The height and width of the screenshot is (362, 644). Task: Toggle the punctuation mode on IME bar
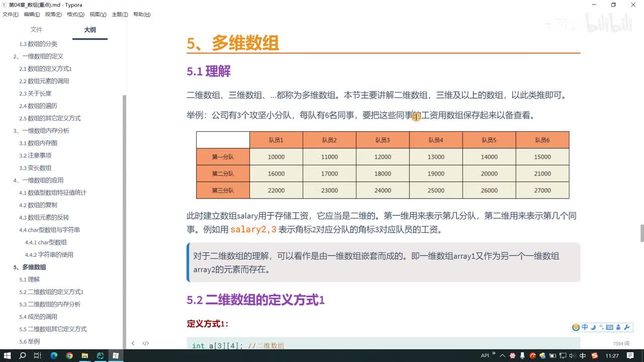coord(601,327)
